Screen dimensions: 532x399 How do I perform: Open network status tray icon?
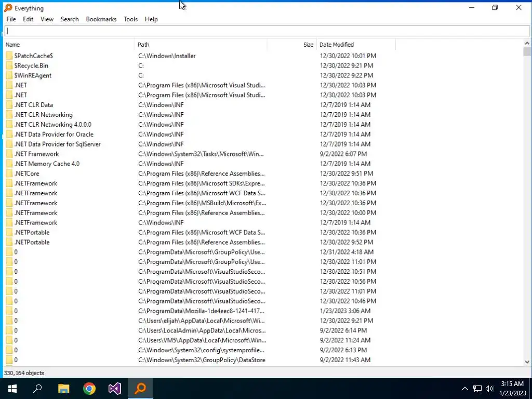(x=477, y=389)
